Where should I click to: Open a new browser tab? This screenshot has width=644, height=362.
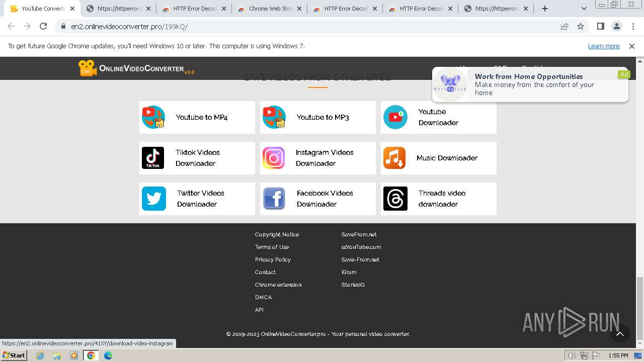click(545, 9)
